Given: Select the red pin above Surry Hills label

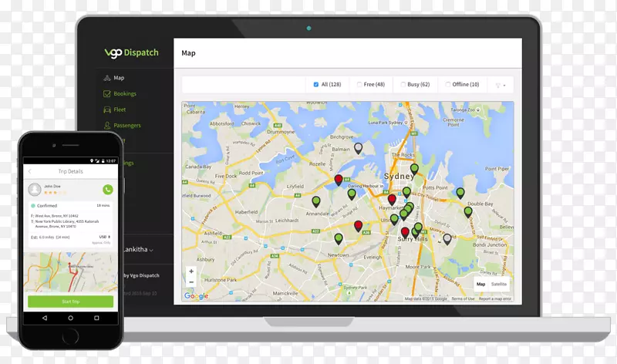Looking at the screenshot, I should pos(405,232).
